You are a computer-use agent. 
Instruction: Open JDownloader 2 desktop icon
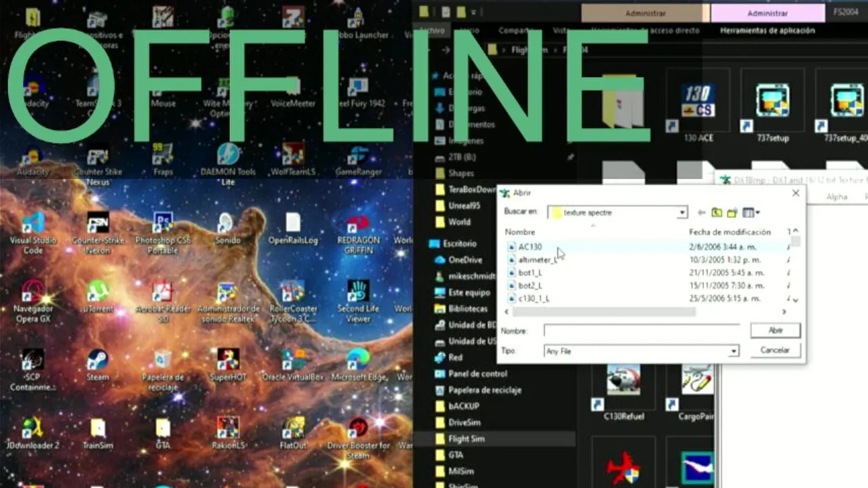click(x=33, y=432)
